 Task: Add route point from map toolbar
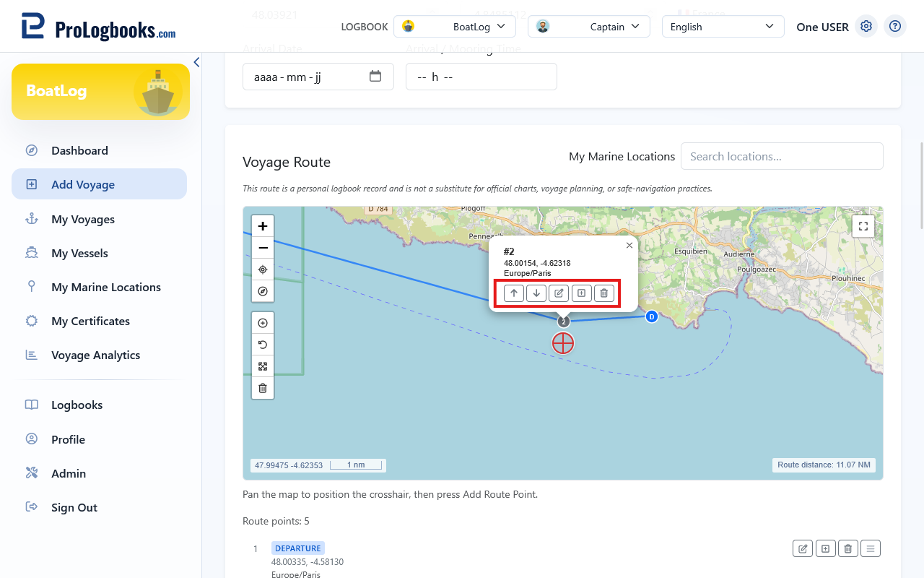263,323
